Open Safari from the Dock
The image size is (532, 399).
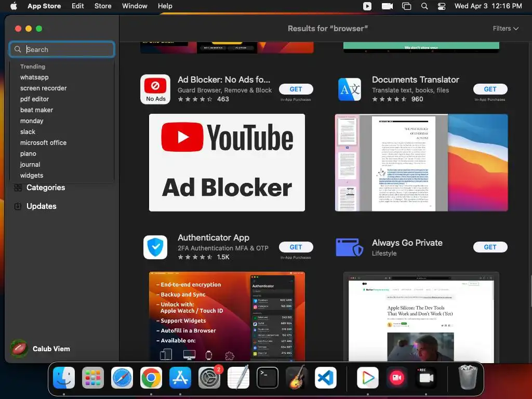(122, 378)
